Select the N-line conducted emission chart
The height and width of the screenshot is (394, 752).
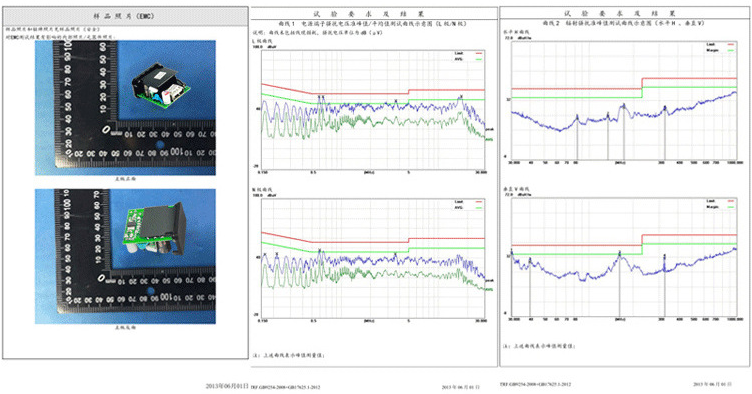point(373,258)
